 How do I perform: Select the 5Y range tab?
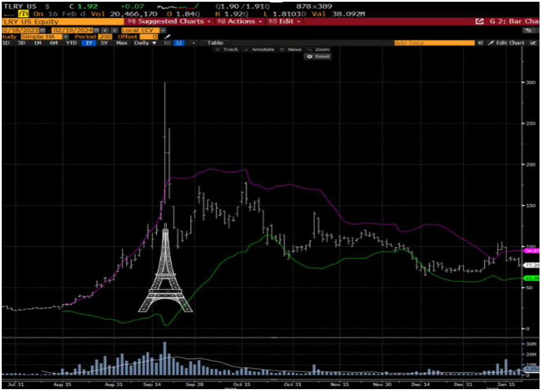(x=104, y=43)
